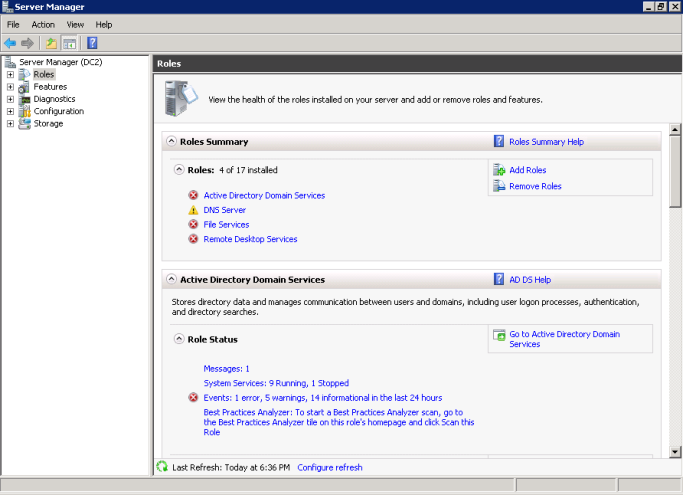Click the Remove Roles icon
Image resolution: width=683 pixels, height=495 pixels.
pos(499,186)
